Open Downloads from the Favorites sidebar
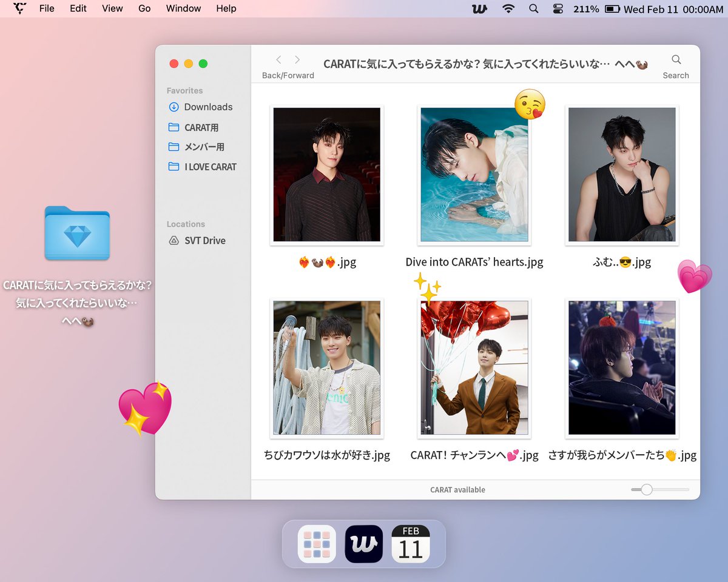The image size is (728, 582). pos(207,107)
